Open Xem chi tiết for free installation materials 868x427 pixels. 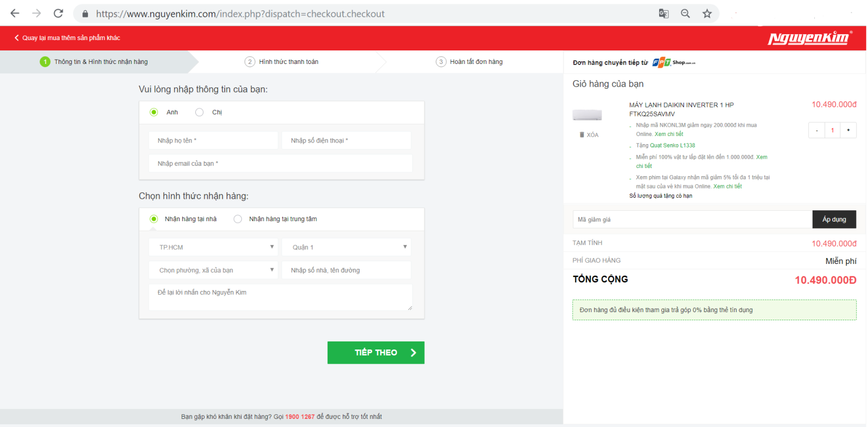(x=762, y=157)
